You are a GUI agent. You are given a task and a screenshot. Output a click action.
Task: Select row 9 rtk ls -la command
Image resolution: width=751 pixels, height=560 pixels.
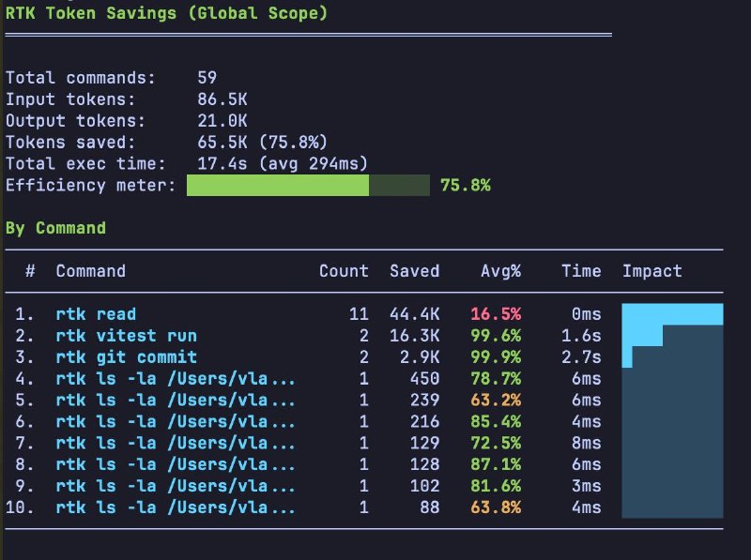tap(176, 486)
